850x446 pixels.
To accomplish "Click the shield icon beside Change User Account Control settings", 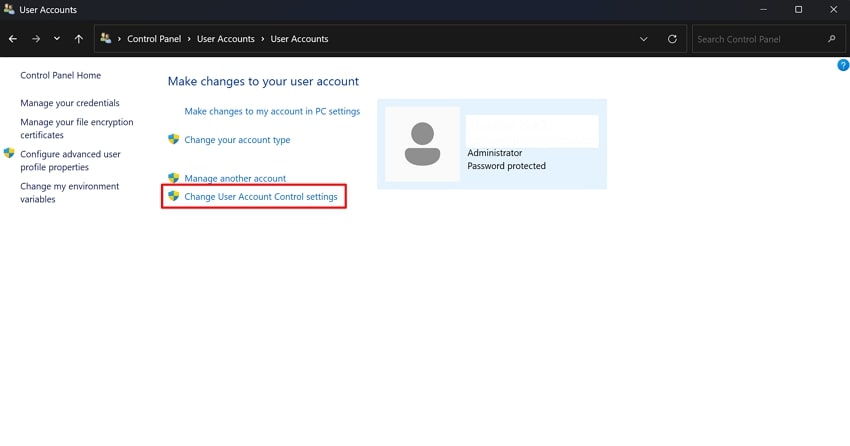I will pos(173,196).
